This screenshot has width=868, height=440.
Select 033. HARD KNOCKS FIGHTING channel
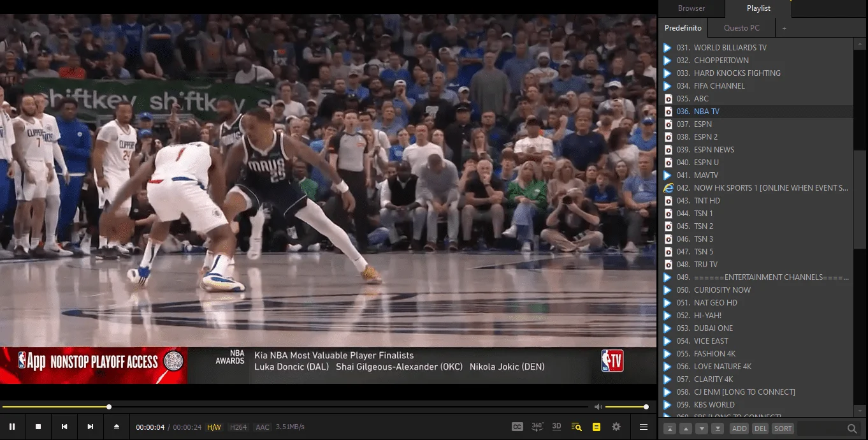[x=756, y=73]
